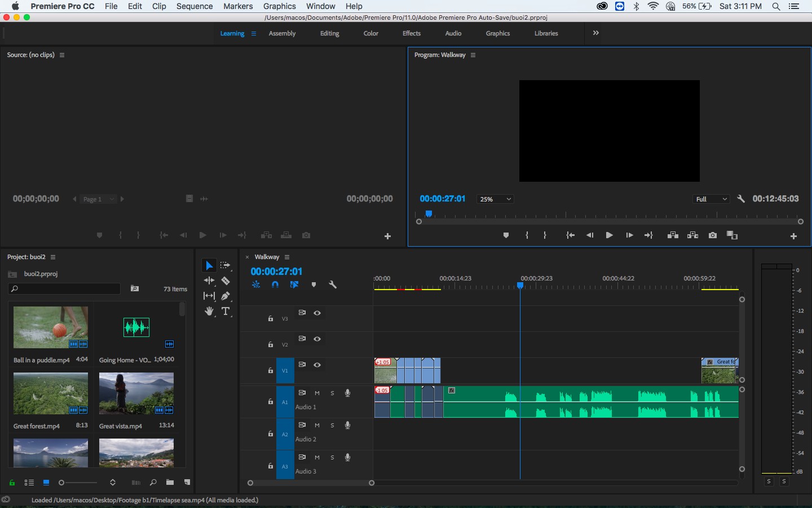The height and width of the screenshot is (508, 812).
Task: Show more workspaces with double chevron
Action: 596,33
